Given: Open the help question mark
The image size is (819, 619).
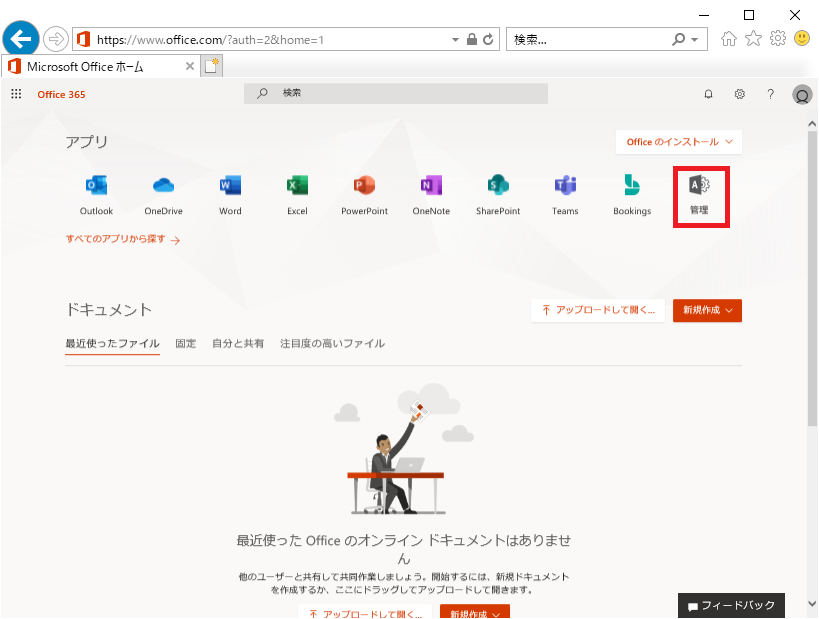Looking at the screenshot, I should 770,94.
